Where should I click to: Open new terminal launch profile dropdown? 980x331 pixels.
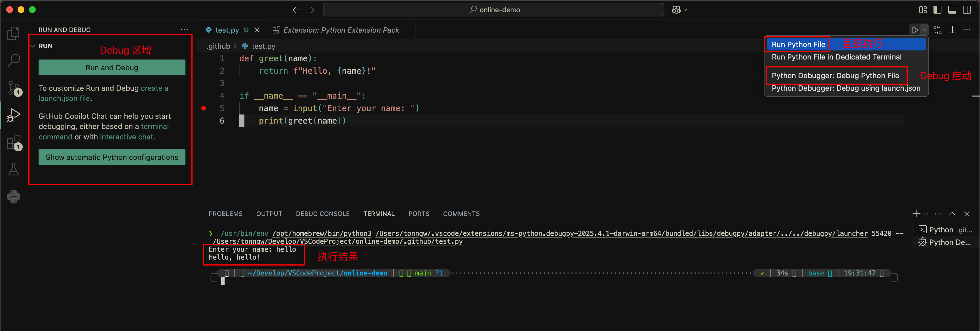926,214
